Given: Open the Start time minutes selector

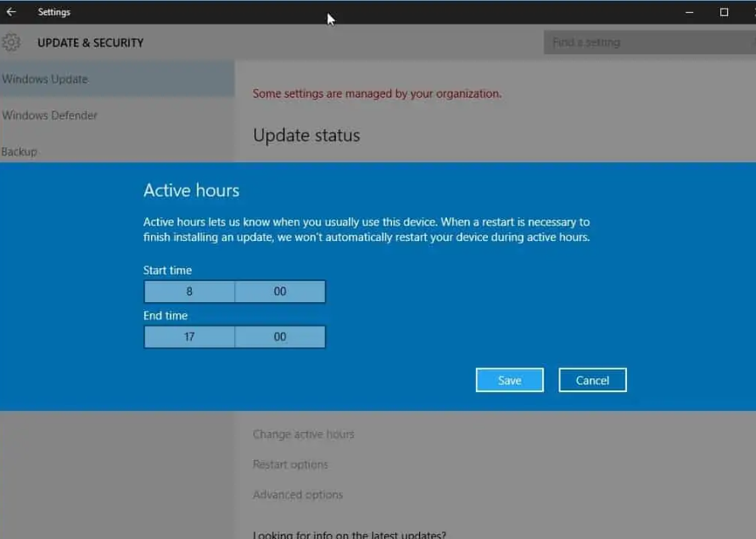Looking at the screenshot, I should [280, 291].
